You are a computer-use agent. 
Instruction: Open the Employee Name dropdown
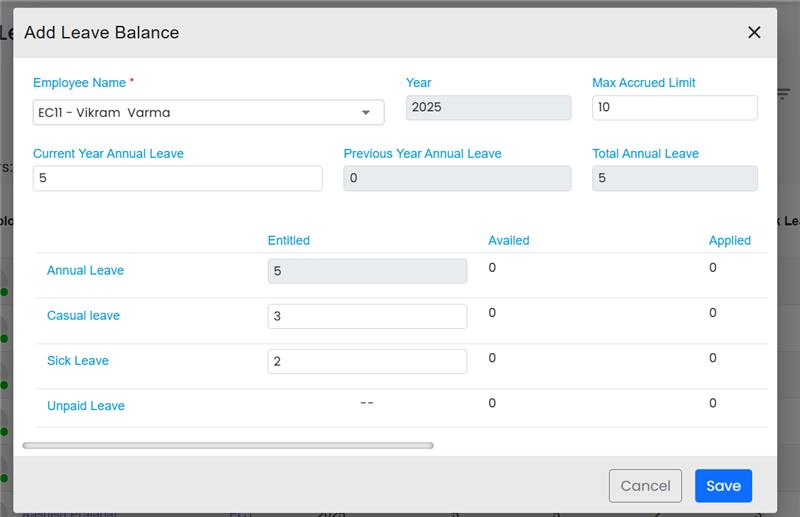(x=208, y=112)
